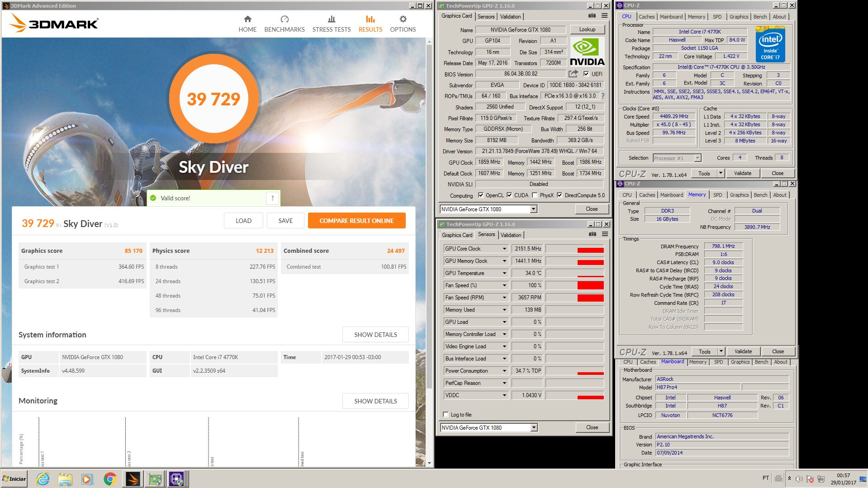Open the Power Consumption sensor dropdown
The height and width of the screenshot is (488, 868).
pyautogui.click(x=504, y=371)
